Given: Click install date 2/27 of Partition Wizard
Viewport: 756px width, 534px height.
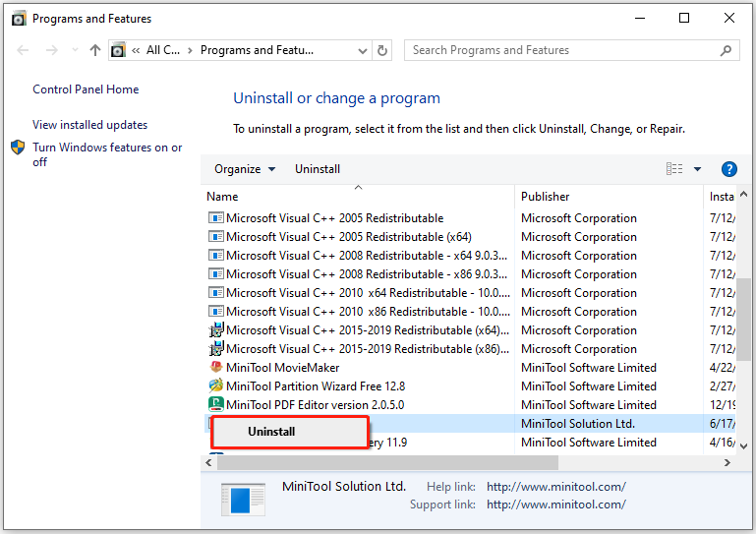Looking at the screenshot, I should (722, 386).
